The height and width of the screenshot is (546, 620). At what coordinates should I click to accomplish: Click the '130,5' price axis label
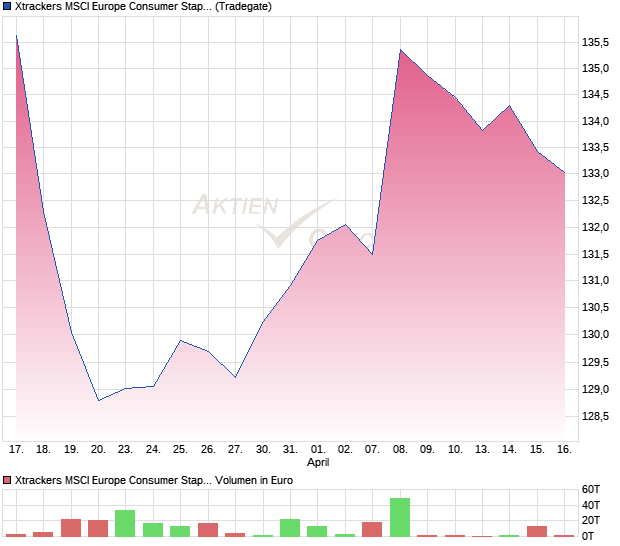pyautogui.click(x=595, y=307)
